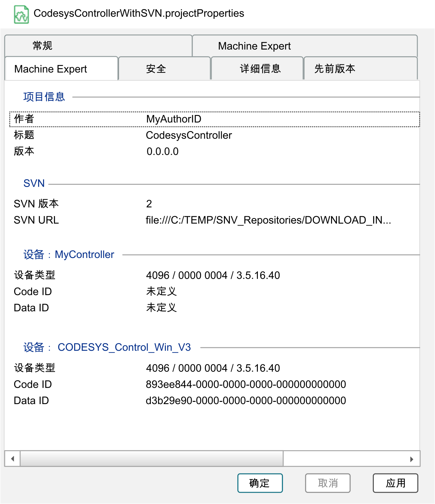Click the project file icon in title

tap(21, 14)
